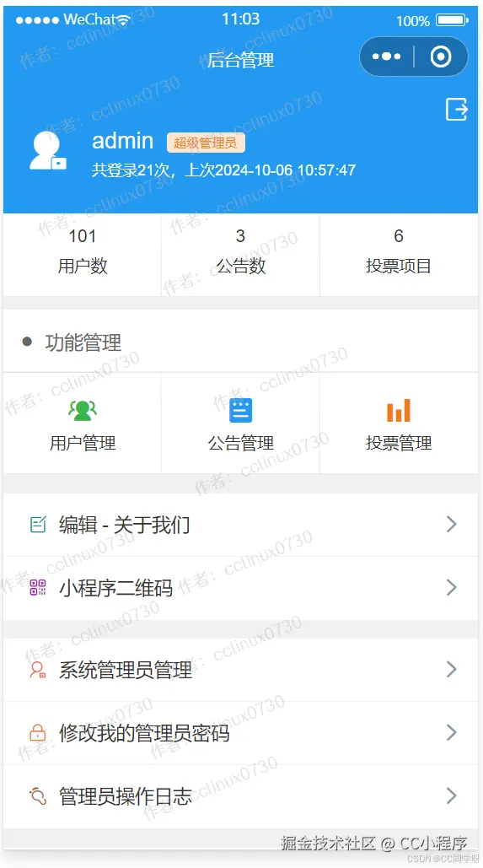Image resolution: width=483 pixels, height=868 pixels.
Task: Open 管理员操作日志 entry
Action: pos(241,796)
